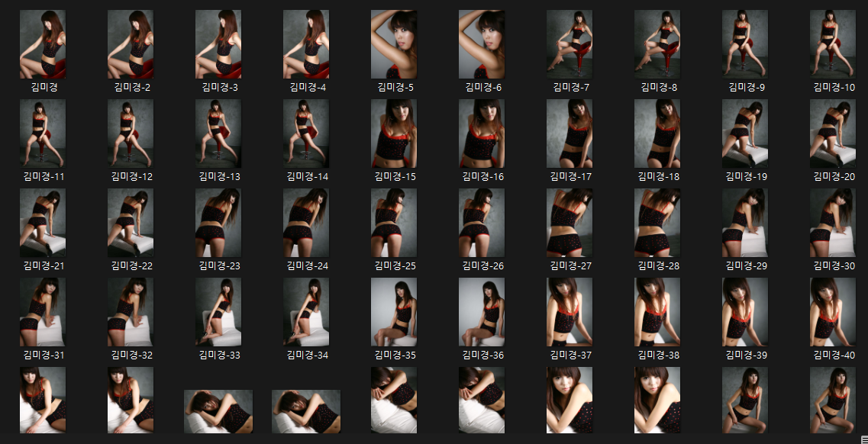The height and width of the screenshot is (444, 868).
Task: Click the filename link 김미경-2
Action: click(130, 86)
